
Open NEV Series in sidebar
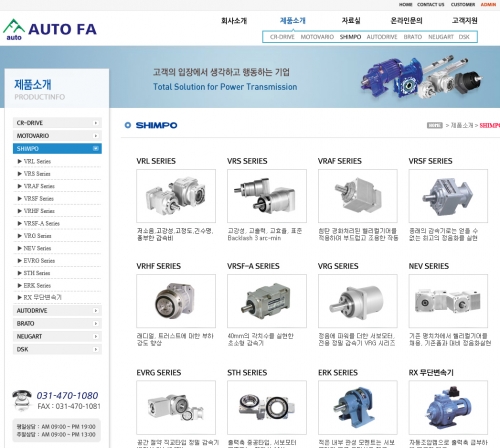pos(37,248)
